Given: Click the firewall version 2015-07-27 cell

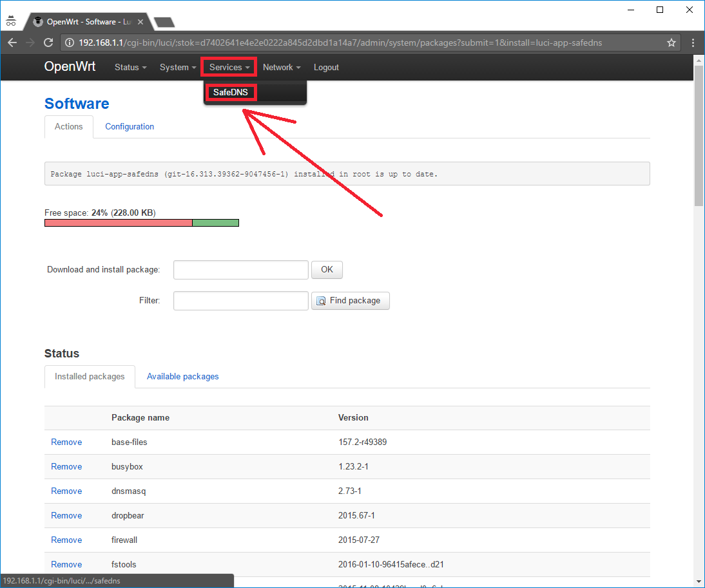Looking at the screenshot, I should [359, 540].
